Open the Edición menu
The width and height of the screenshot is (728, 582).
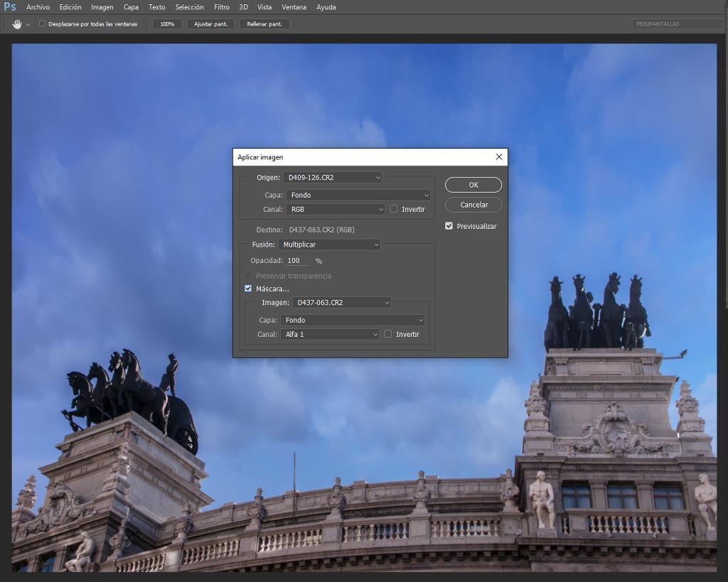(x=70, y=7)
